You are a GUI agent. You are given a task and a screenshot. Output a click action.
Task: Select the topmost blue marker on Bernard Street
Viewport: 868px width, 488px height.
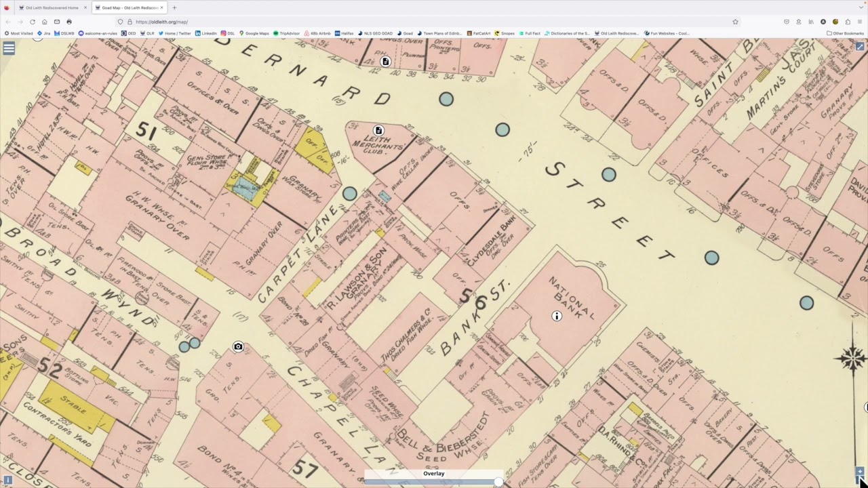(x=446, y=99)
